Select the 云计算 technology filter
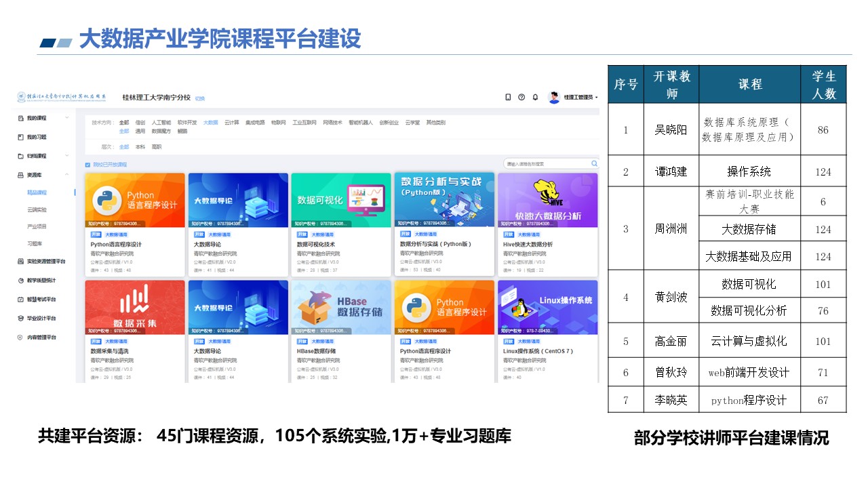868x488 pixels. (231, 123)
